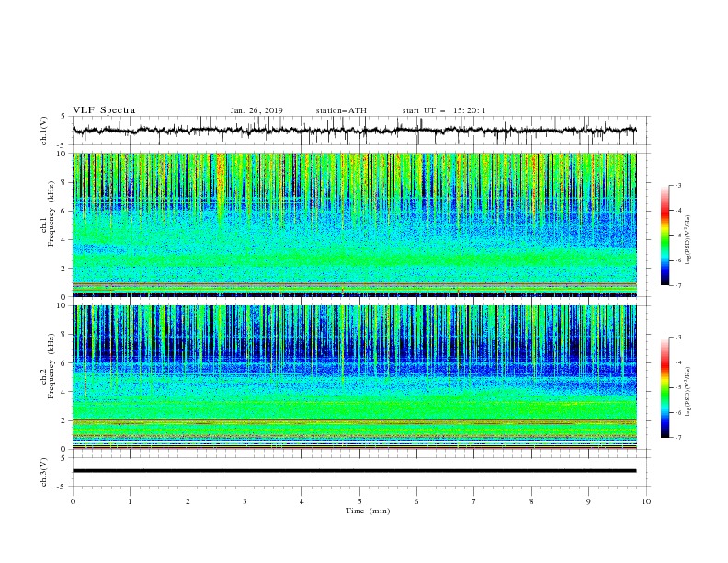Select the ch.1 colorbar "log(PSD)(V²/Hz)" label
728x563 pixels.
click(688, 240)
